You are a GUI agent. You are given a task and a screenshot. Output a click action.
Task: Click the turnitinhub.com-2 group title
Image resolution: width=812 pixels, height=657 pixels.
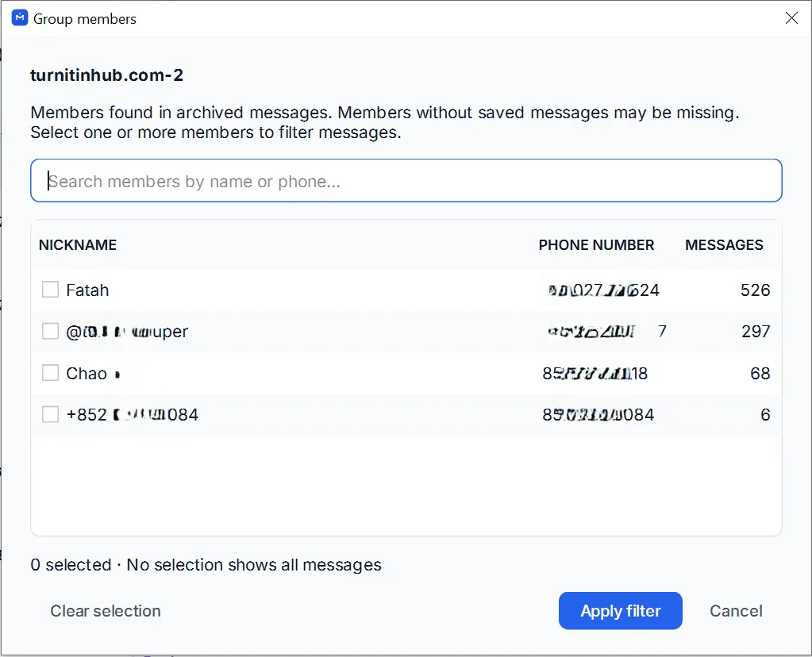tap(106, 75)
